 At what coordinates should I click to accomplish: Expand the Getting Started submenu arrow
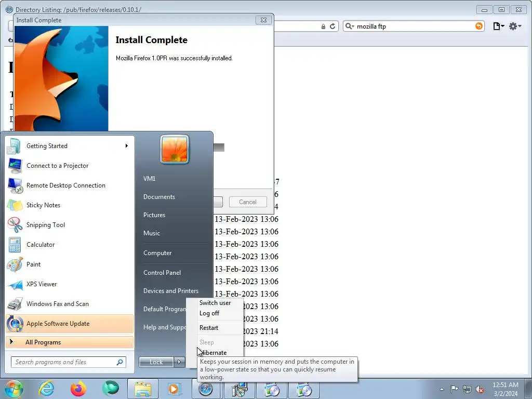click(127, 146)
